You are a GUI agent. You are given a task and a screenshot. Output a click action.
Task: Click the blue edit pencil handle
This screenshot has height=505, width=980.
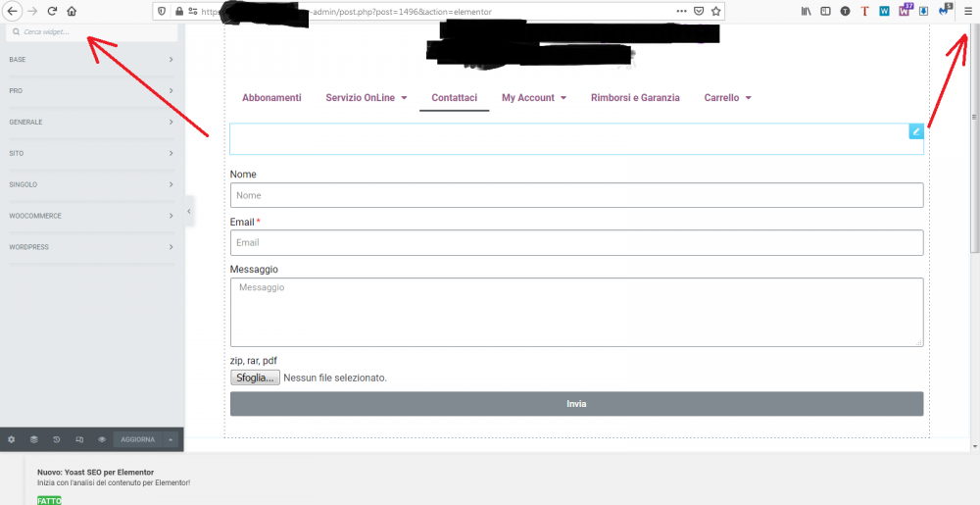(916, 131)
